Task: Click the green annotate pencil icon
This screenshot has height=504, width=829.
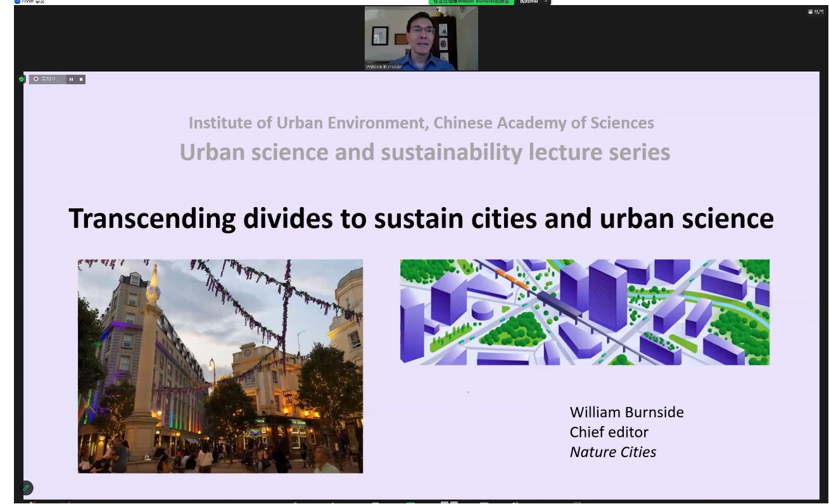Action: point(26,488)
